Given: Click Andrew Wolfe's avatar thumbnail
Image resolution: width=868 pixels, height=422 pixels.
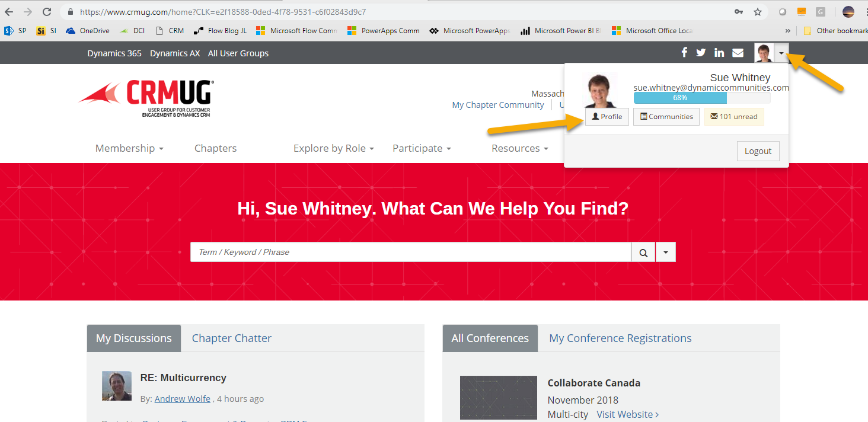Looking at the screenshot, I should coord(117,386).
